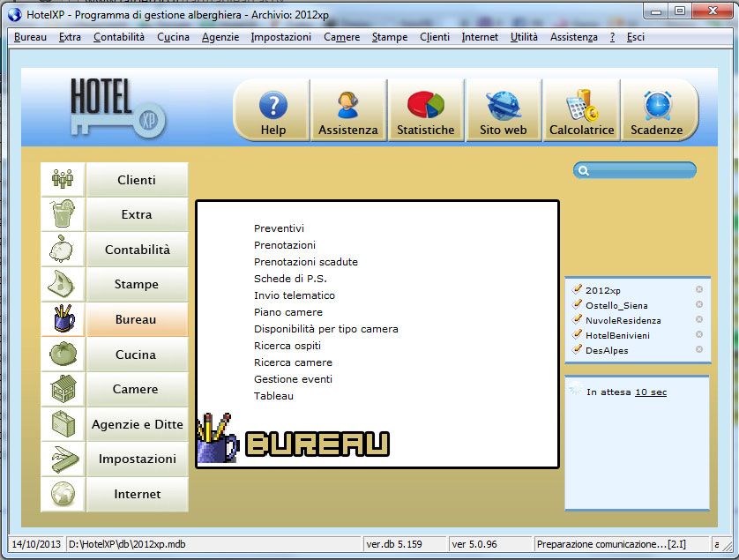Viewport: 739px width, 560px height.
Task: Click the Contabilità piggy bank icon
Action: tap(63, 249)
